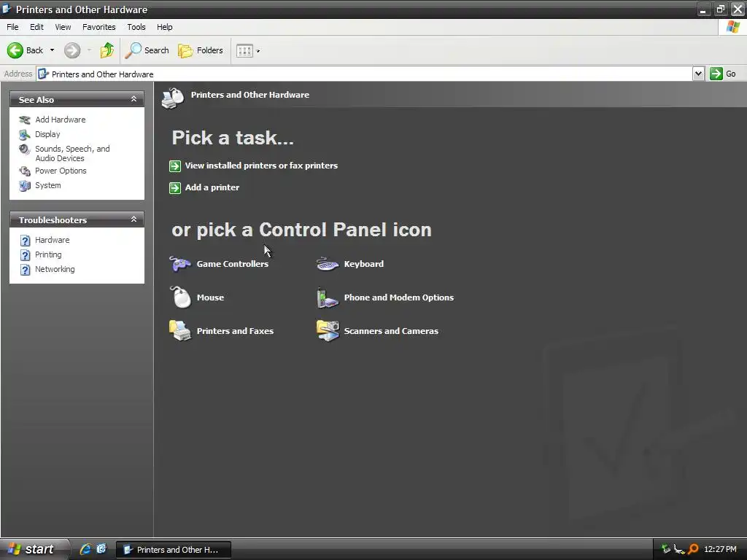
Task: Expand the address bar dropdown
Action: (x=698, y=74)
